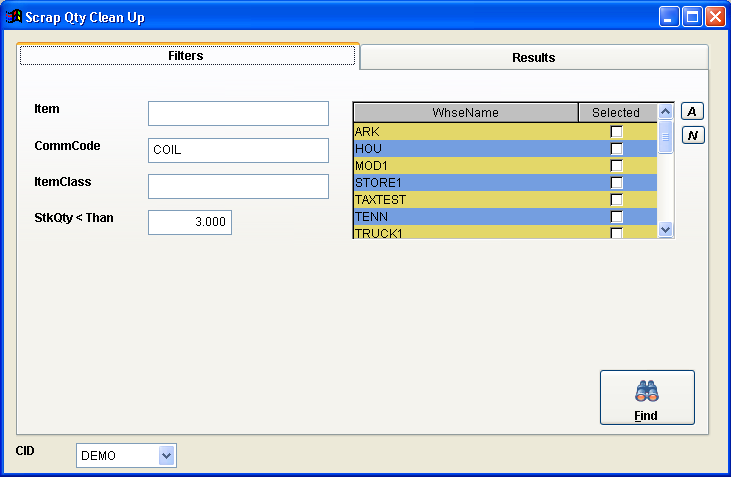Viewport: 731px width, 477px height.
Task: Open the CID dropdown showing DEMO
Action: click(x=167, y=456)
